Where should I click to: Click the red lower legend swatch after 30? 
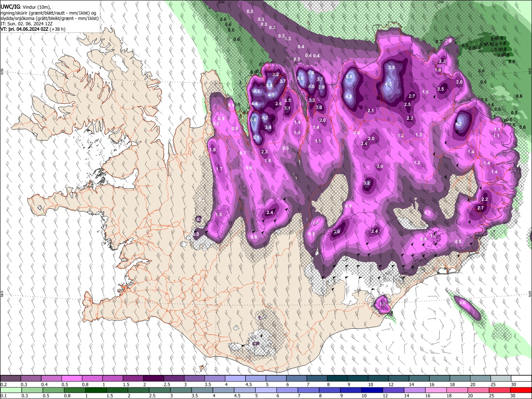pos(520,390)
